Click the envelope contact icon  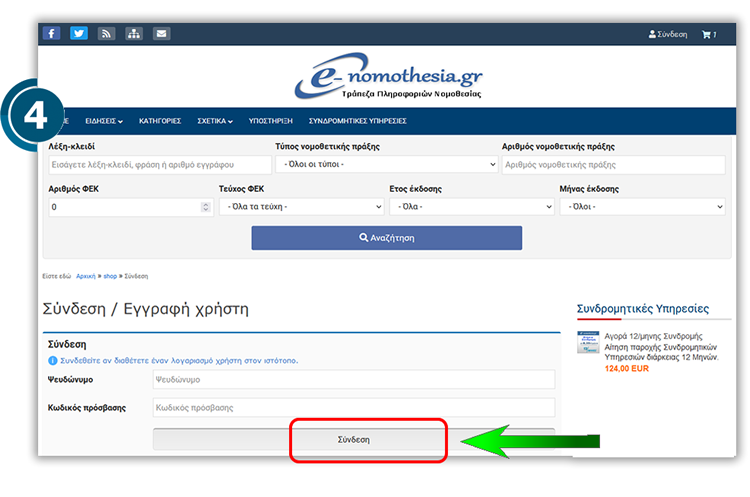[161, 33]
